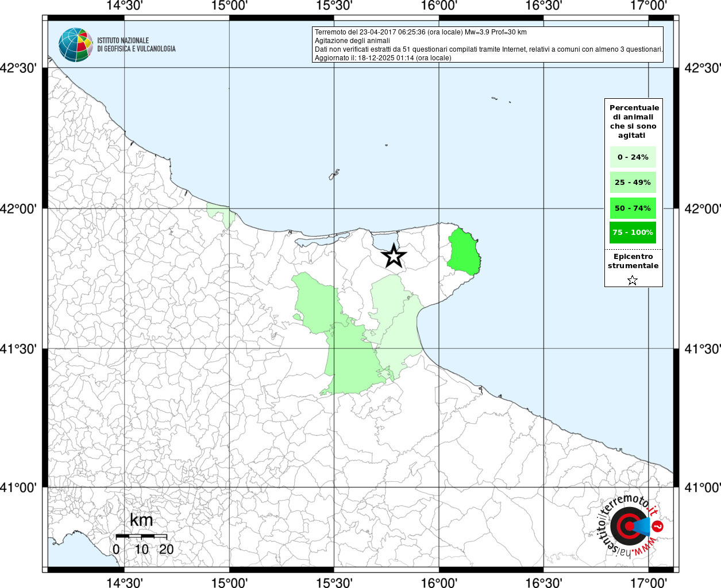
Task: Click the bright green municipality east of epicenter
Action: (463, 252)
